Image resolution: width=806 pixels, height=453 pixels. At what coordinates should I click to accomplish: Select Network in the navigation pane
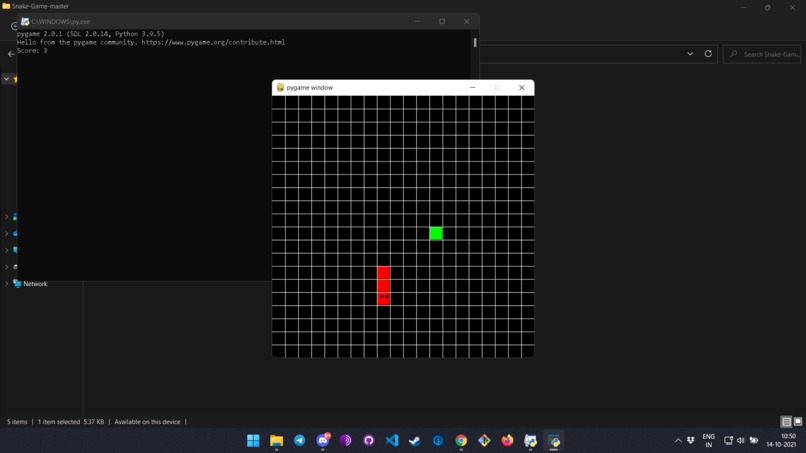(35, 284)
